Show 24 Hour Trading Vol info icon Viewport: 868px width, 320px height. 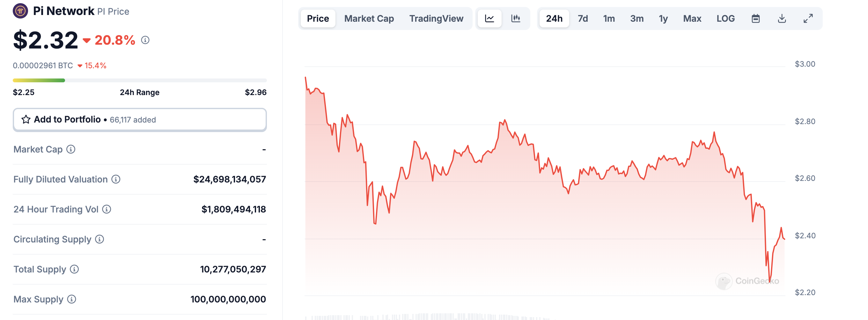tap(107, 209)
